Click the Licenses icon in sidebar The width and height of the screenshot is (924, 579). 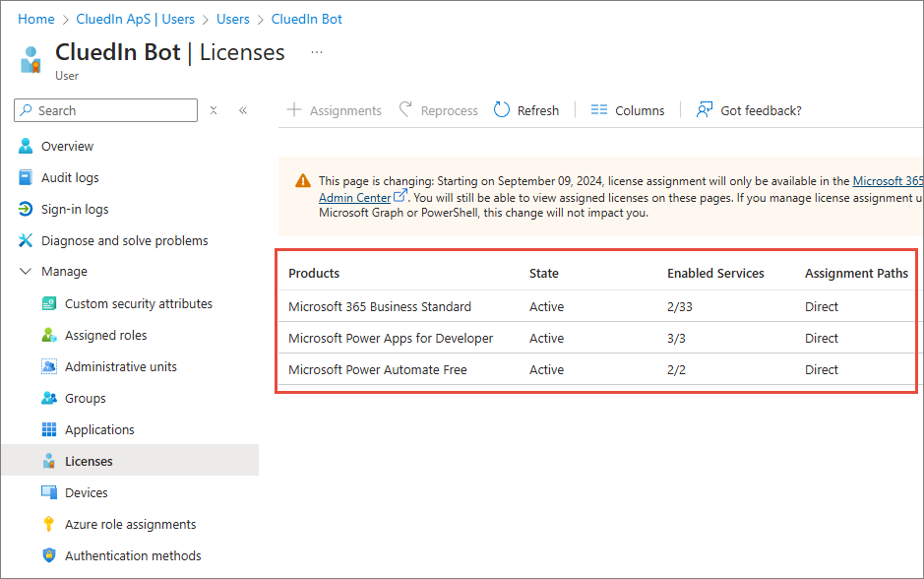49,461
